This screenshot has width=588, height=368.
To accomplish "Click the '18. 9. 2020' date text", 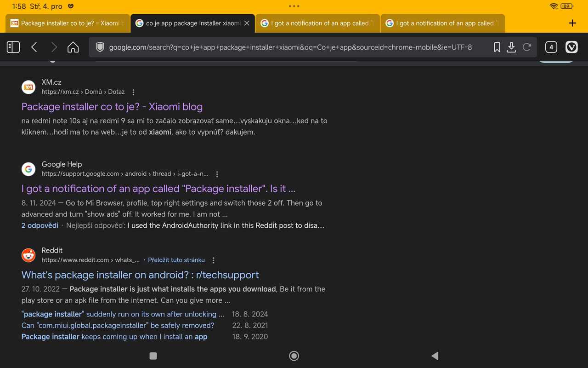I will point(250,337).
